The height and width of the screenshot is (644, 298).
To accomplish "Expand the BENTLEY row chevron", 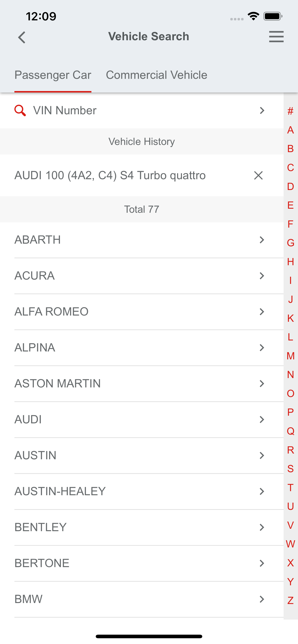I will click(x=262, y=527).
